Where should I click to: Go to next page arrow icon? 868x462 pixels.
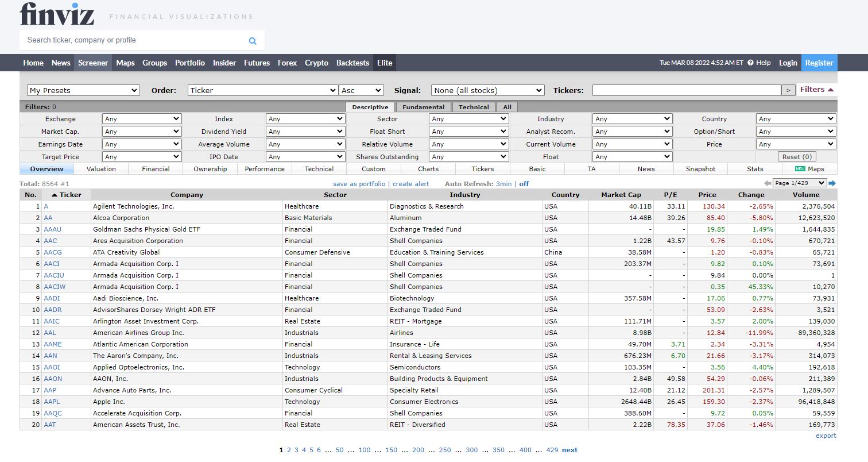[832, 183]
